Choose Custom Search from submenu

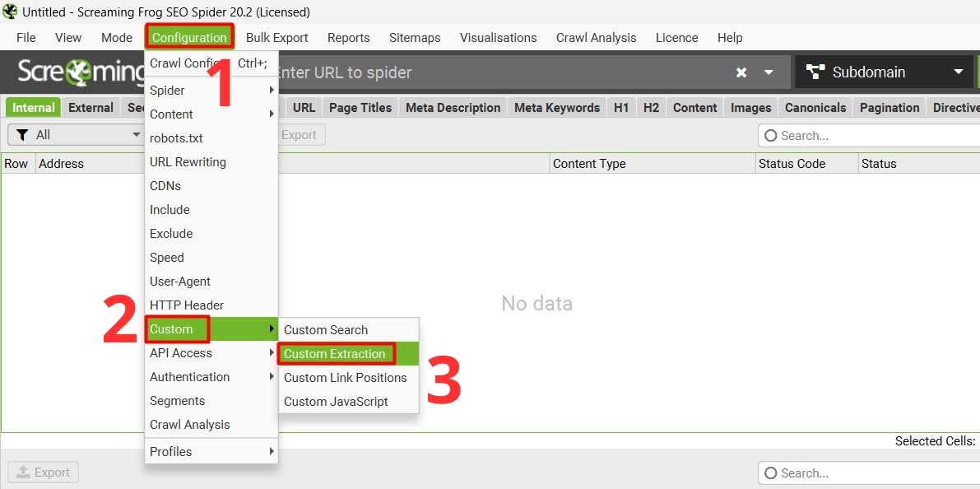tap(348, 330)
